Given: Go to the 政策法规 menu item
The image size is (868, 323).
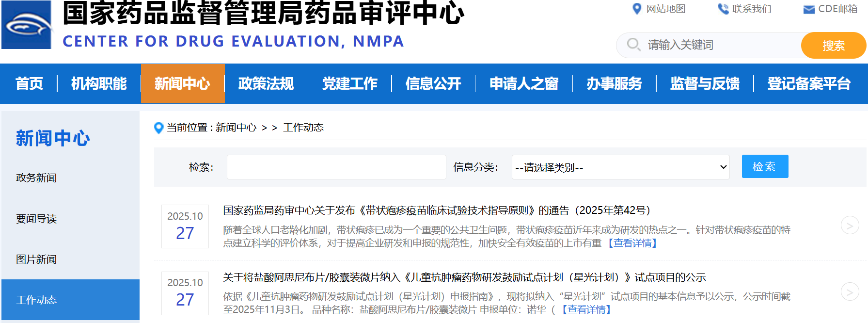Looking at the screenshot, I should 266,83.
